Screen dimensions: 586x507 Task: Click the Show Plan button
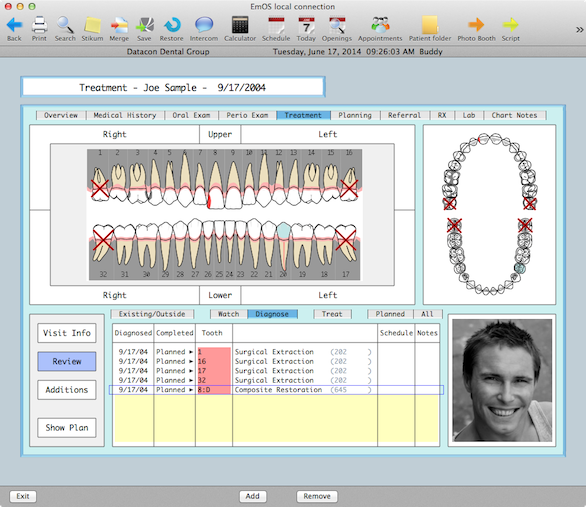point(67,428)
